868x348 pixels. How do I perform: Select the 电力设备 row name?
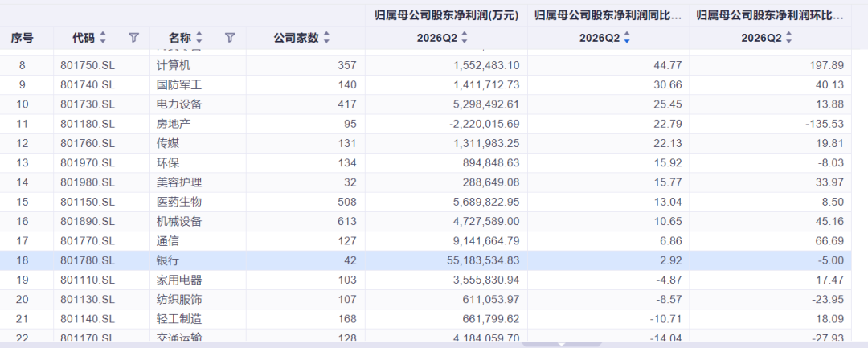(x=178, y=104)
